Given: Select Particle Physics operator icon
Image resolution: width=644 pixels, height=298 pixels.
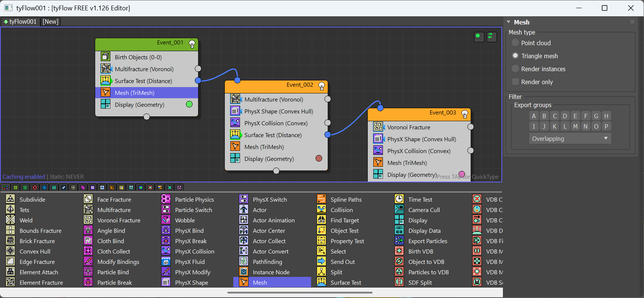Looking at the screenshot, I should [166, 199].
